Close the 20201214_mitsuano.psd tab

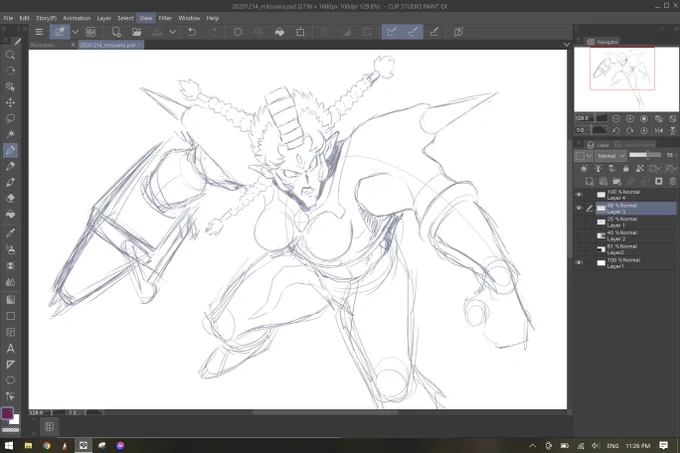click(139, 45)
